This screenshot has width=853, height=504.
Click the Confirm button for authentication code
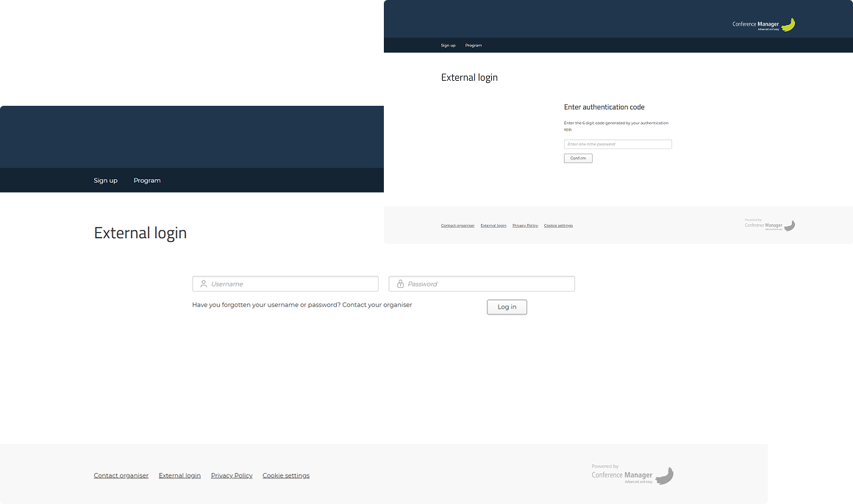tap(578, 158)
